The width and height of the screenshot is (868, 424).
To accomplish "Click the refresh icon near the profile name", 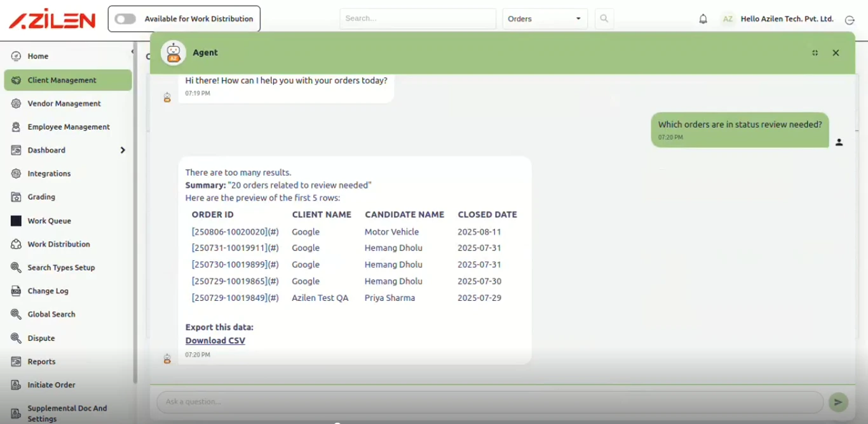I will tap(850, 20).
